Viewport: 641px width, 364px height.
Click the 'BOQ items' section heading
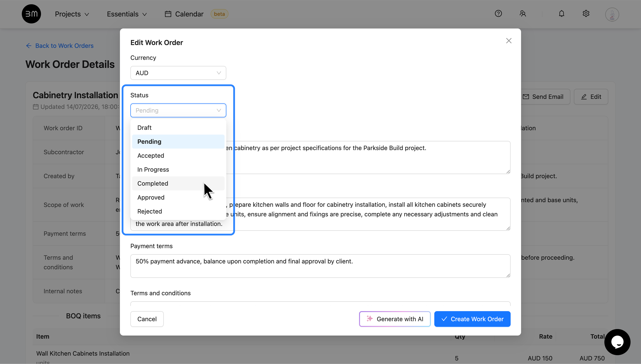pyautogui.click(x=83, y=316)
